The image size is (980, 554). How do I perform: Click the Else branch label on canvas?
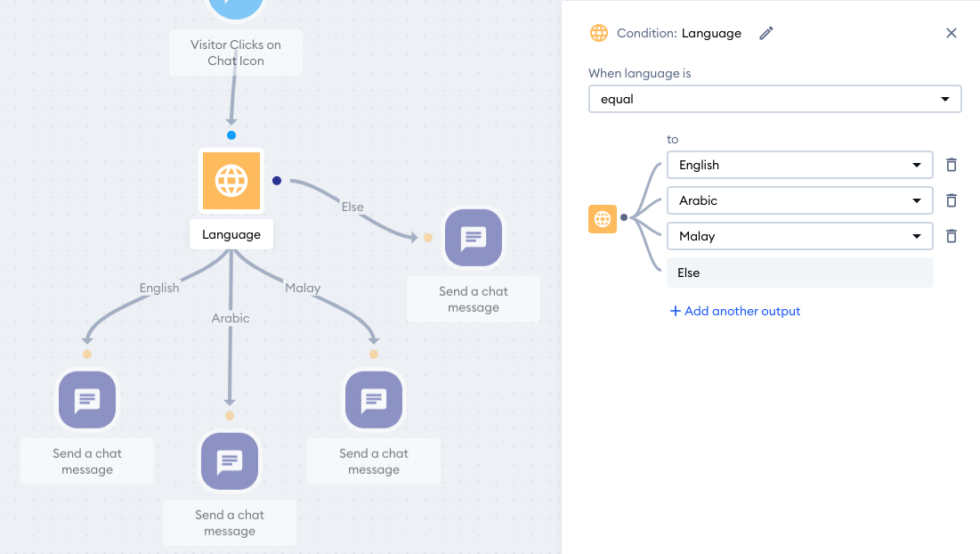click(x=352, y=207)
